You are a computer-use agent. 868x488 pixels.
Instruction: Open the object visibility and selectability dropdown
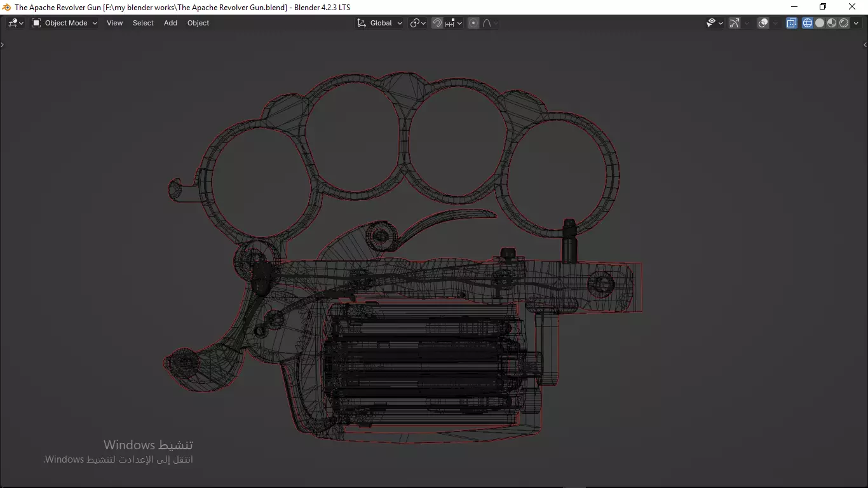click(x=715, y=23)
